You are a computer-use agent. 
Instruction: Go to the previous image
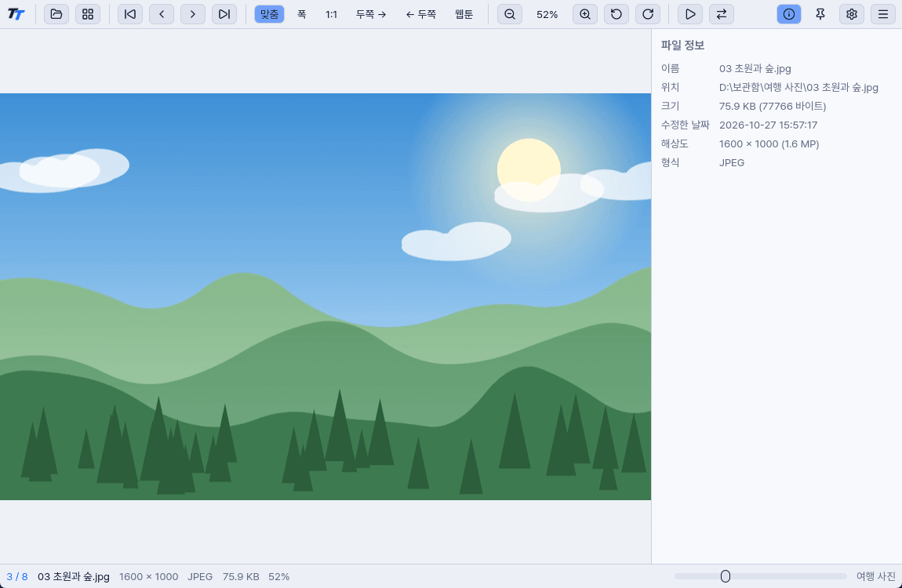click(162, 14)
